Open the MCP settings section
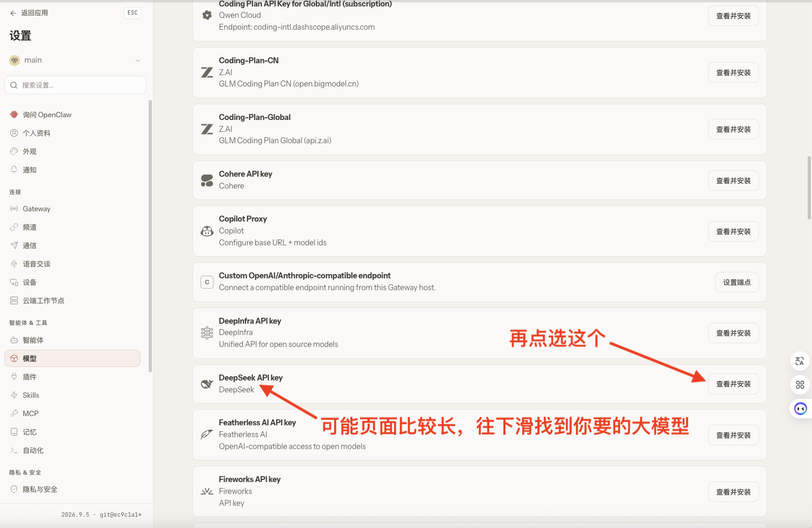Viewport: 812px width, 528px height. point(72,413)
